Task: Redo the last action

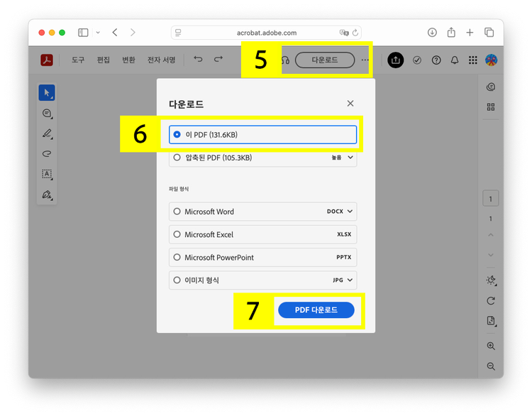Action: 218,59
